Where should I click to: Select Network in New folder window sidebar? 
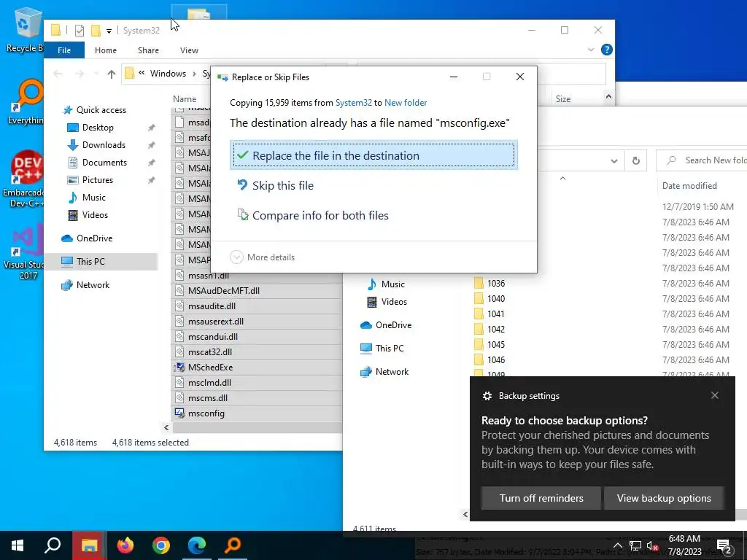coord(392,372)
